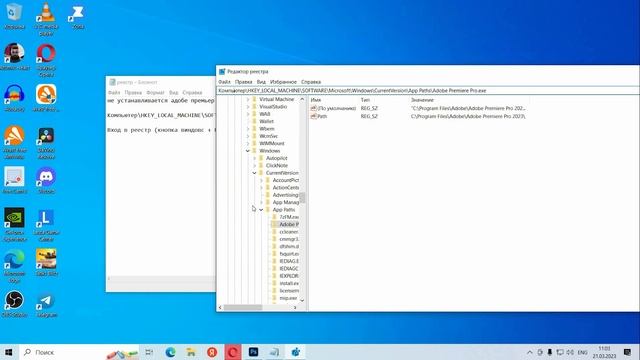The height and width of the screenshot is (360, 640).
Task: Click ENG language indicator in tray
Action: click(582, 352)
